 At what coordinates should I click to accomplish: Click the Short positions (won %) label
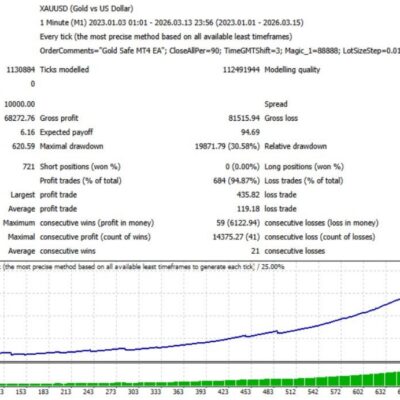[80, 167]
